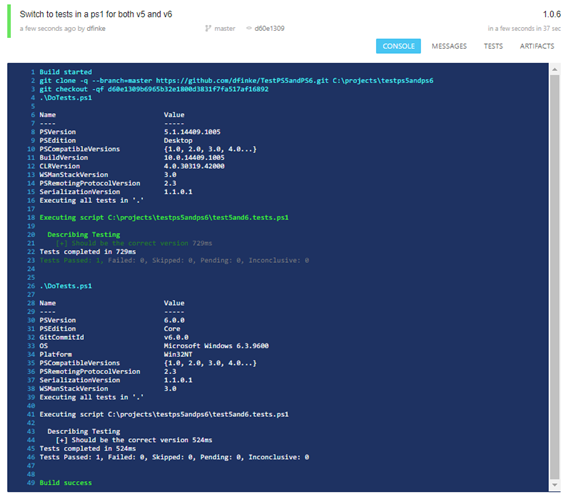Click the branch icon next to master
This screenshot has width=570, height=503.
click(208, 28)
